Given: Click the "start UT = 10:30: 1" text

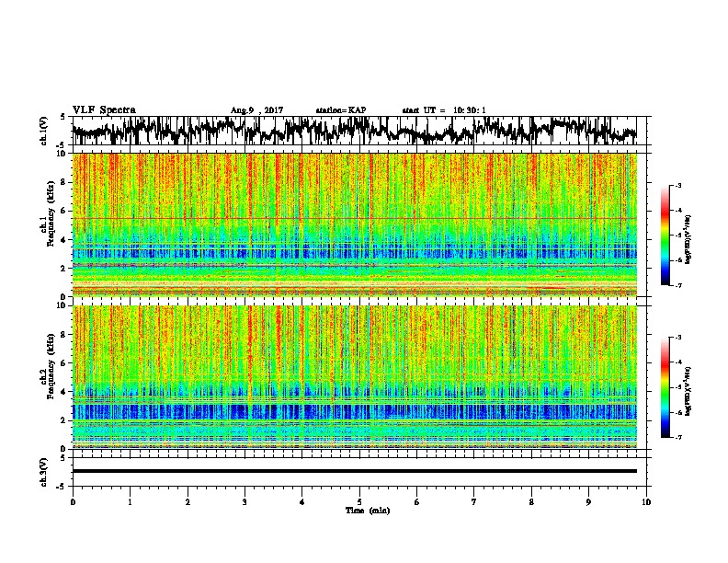Looking at the screenshot, I should (444, 110).
